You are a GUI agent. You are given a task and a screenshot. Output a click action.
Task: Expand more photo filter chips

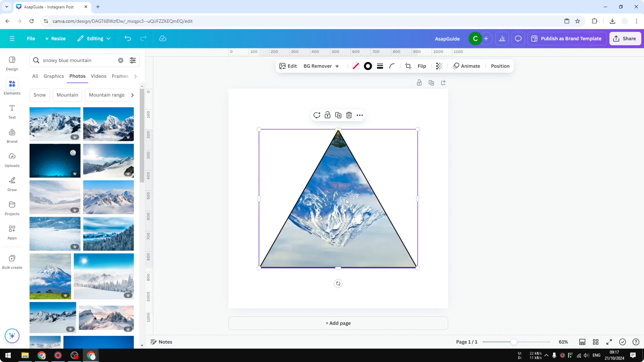pos(132,95)
